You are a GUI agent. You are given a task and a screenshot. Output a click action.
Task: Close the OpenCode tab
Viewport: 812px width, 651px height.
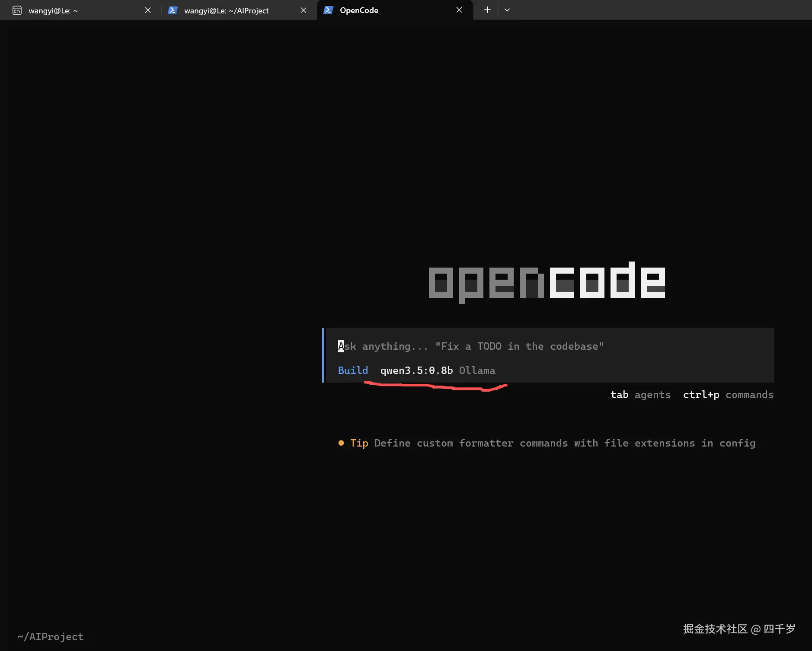point(459,10)
